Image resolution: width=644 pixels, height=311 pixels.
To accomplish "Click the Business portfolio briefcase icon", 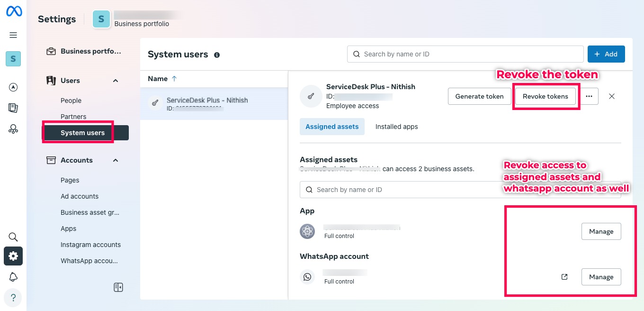I will click(51, 51).
